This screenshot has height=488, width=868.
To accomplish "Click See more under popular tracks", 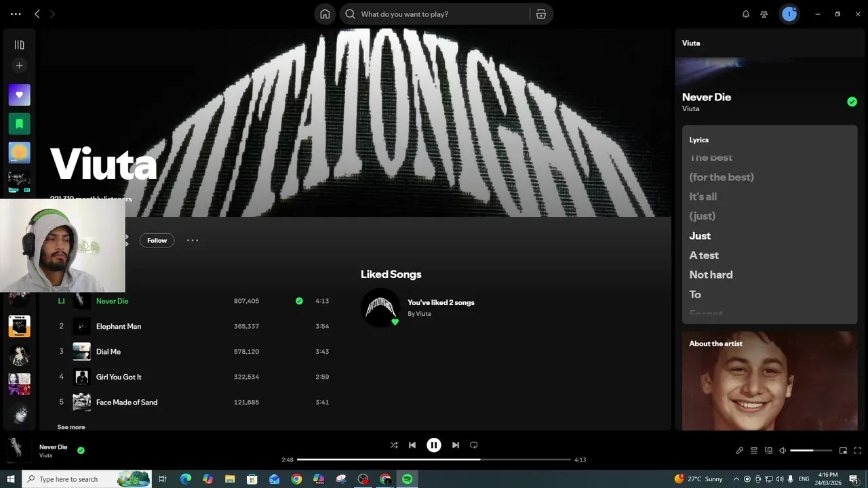I will (71, 427).
